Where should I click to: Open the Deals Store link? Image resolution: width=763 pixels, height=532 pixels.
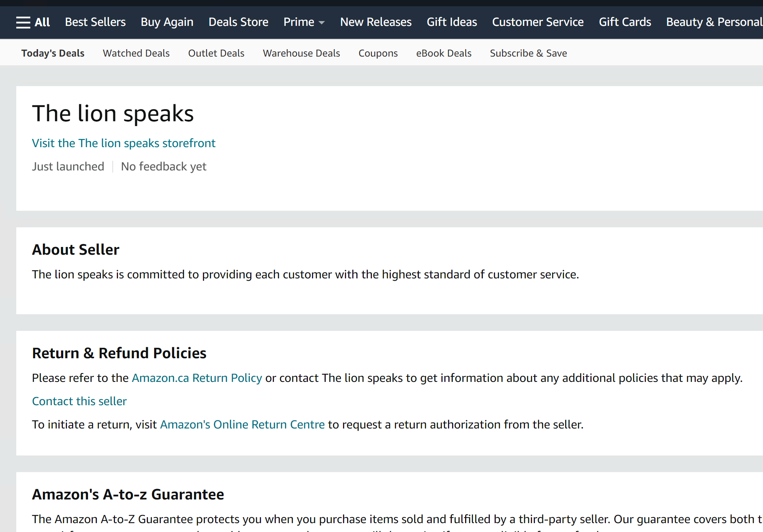point(238,22)
